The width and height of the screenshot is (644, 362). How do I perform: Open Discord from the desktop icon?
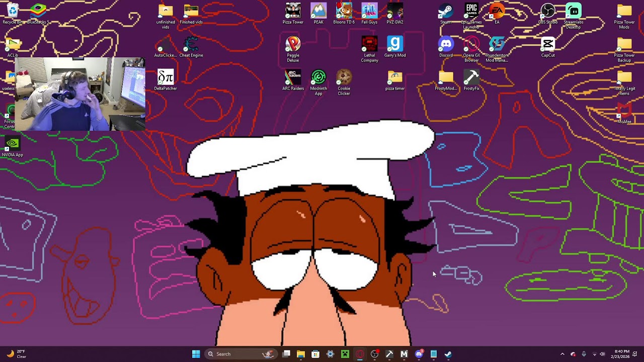point(446,47)
